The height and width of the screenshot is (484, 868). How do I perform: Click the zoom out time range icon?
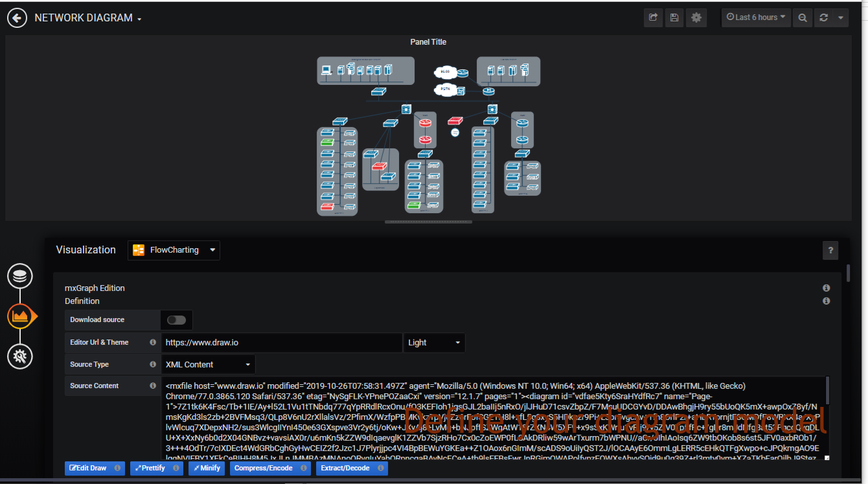(x=803, y=18)
